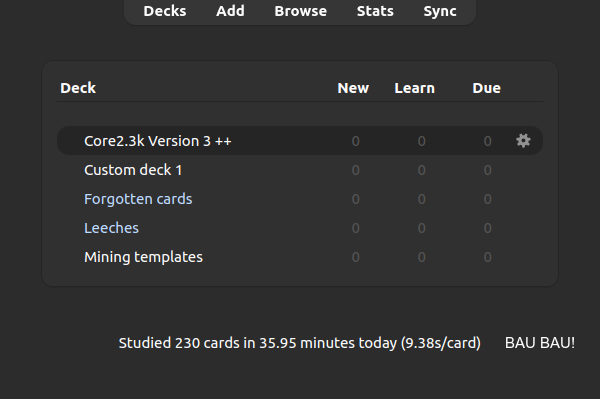The image size is (600, 399).
Task: Open the Forgotten cards filtered deck
Action: pos(138,199)
